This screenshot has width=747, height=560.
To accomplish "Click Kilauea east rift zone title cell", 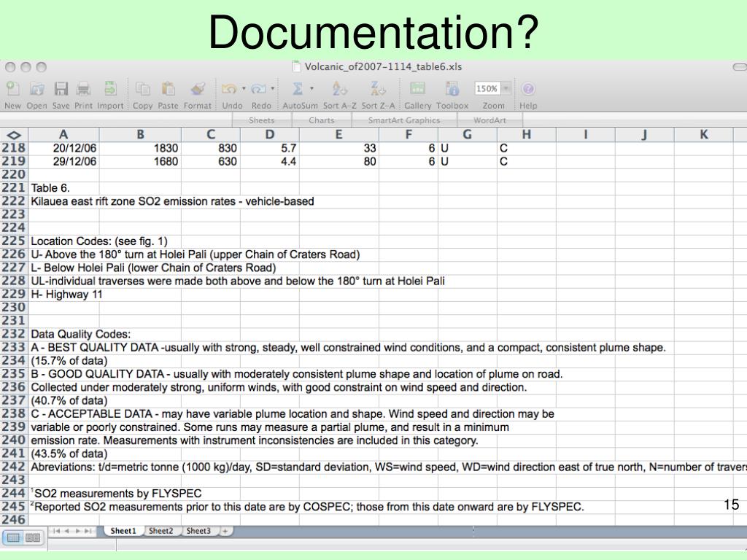I will pos(172,201).
